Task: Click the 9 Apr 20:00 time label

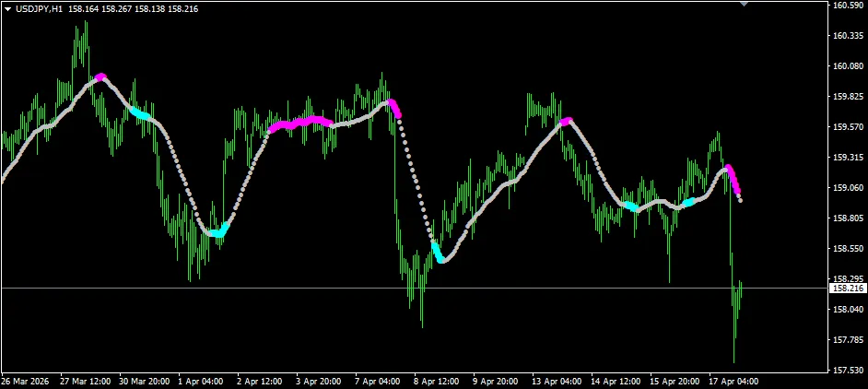Action: pos(496,382)
